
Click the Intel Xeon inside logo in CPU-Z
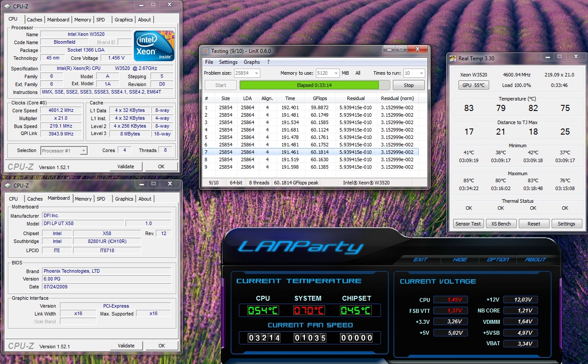(154, 46)
